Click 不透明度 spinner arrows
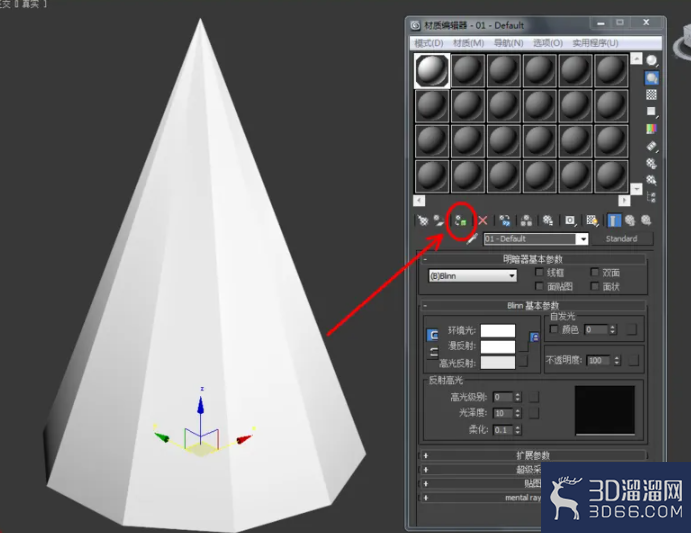Screen dimensions: 691x533 (617, 361)
